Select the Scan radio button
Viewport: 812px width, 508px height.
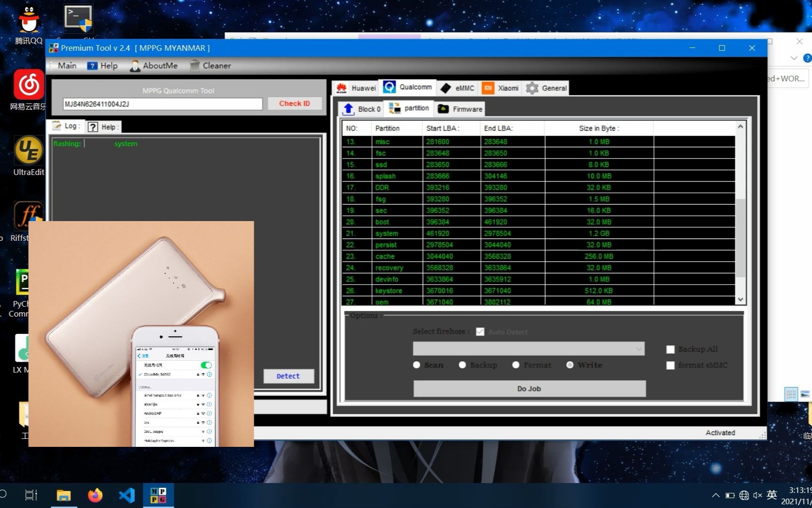coord(416,365)
